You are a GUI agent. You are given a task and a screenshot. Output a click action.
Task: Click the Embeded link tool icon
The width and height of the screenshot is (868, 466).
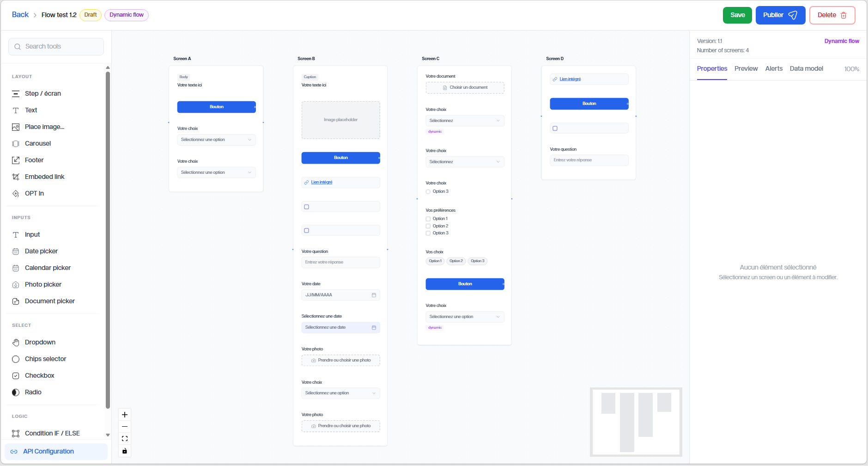pyautogui.click(x=16, y=177)
